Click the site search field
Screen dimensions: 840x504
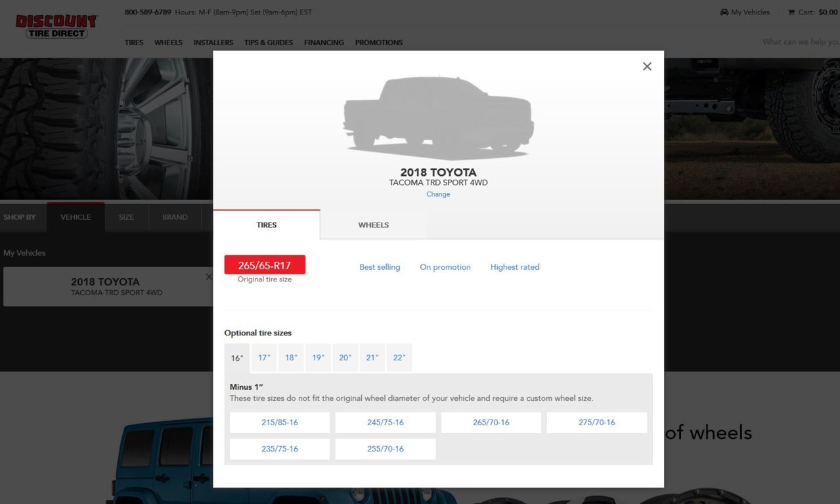coord(801,42)
